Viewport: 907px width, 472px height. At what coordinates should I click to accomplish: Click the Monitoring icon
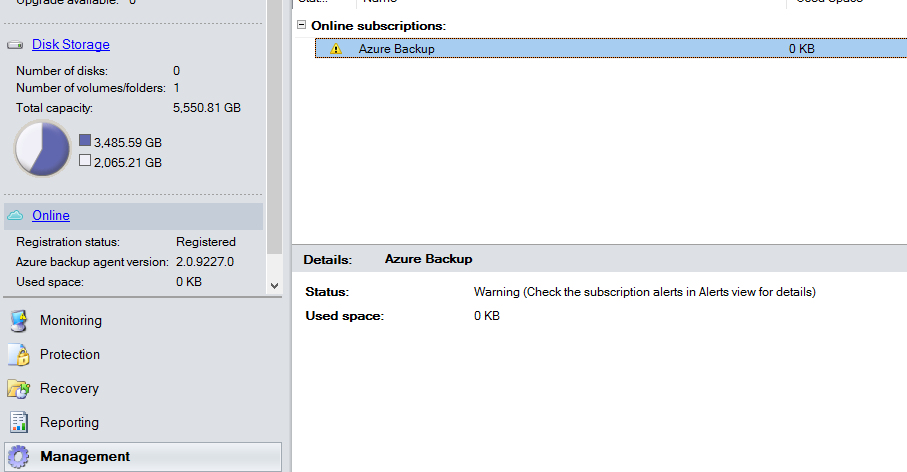tap(19, 321)
